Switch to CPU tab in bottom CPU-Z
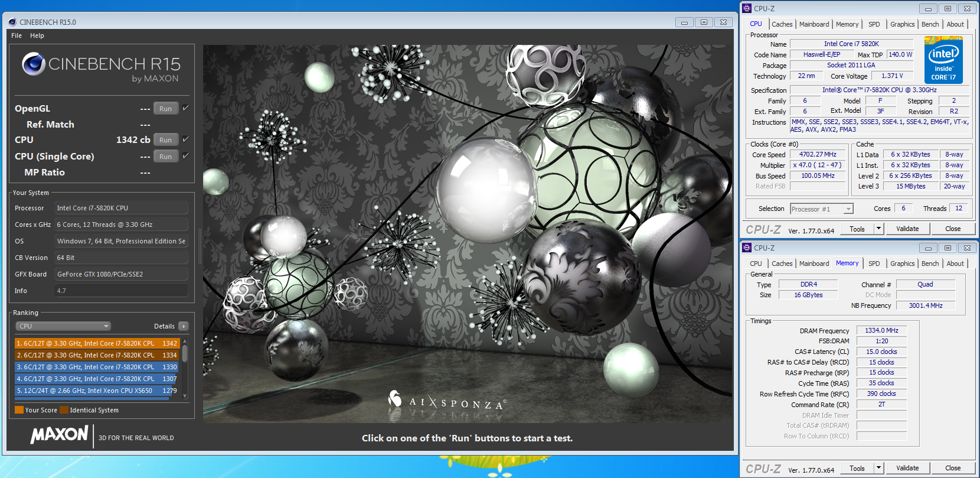 (756, 264)
